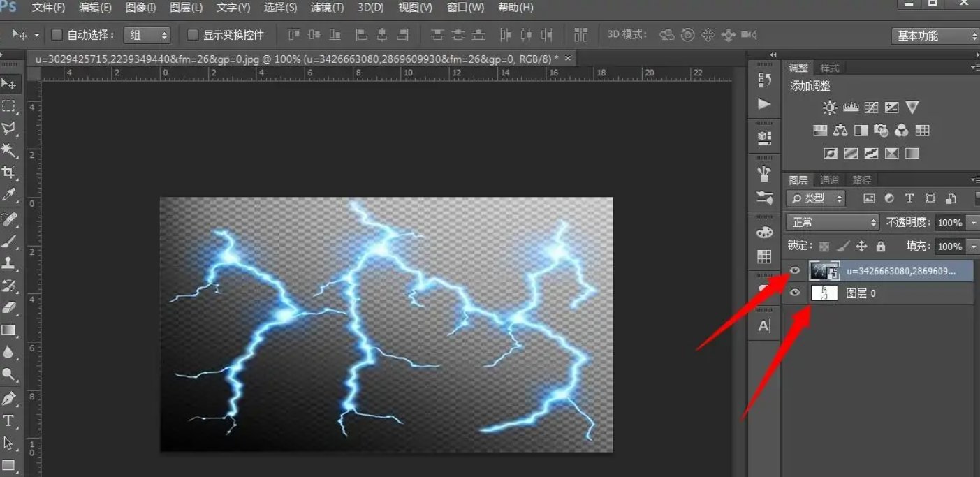This screenshot has height=477, width=980.
Task: Click the lock-all padlock icon
Action: (x=880, y=246)
